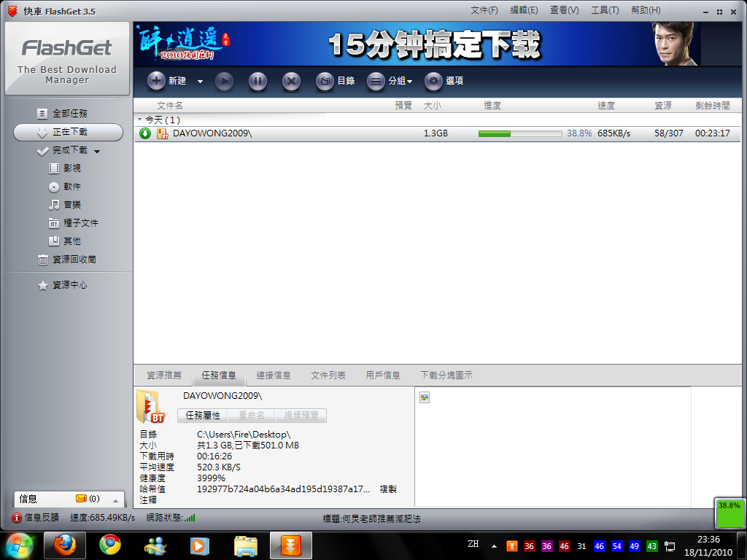Switch to the 用戶信息 tab

coord(383,376)
